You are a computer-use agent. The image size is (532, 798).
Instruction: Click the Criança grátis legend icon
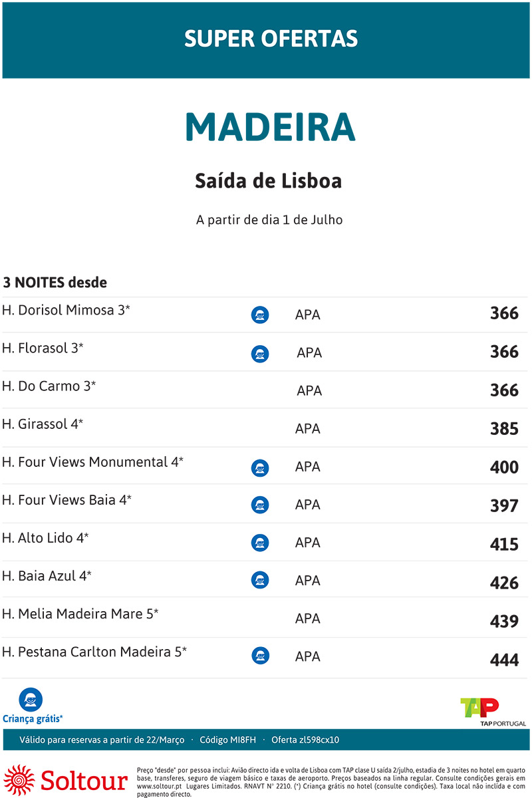coord(31,700)
